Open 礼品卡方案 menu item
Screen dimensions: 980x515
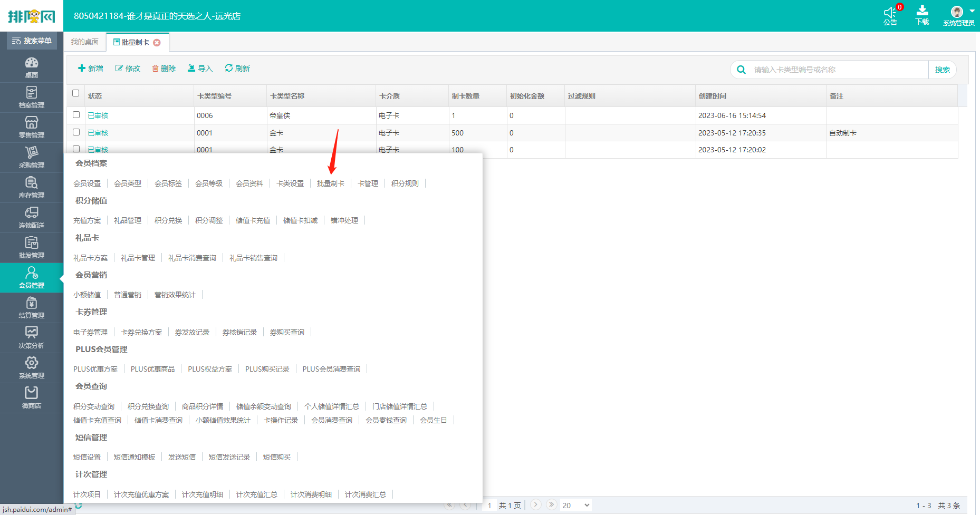[91, 258]
